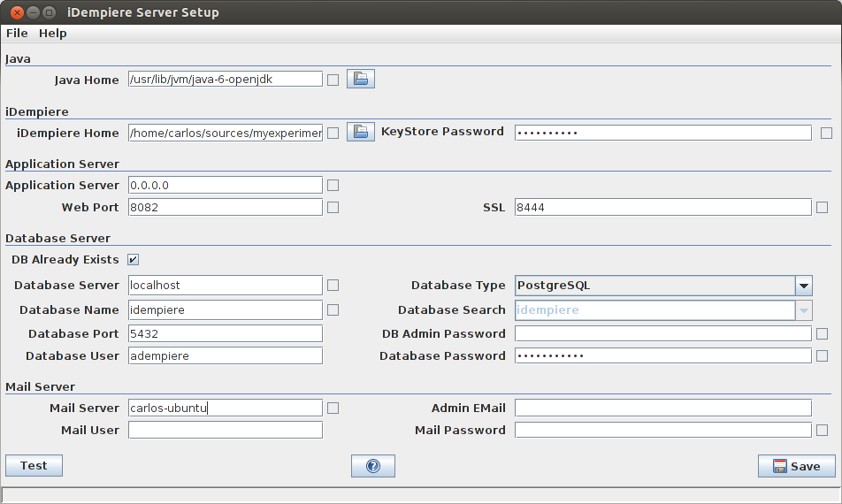Toggle checkbox next to iDempiere Home
The image size is (842, 504).
point(333,133)
